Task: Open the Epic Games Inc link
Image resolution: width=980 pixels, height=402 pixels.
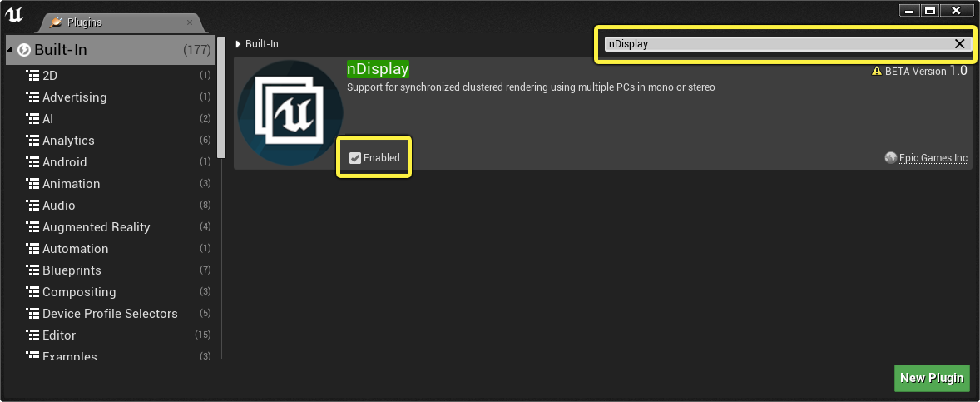Action: pyautogui.click(x=933, y=158)
